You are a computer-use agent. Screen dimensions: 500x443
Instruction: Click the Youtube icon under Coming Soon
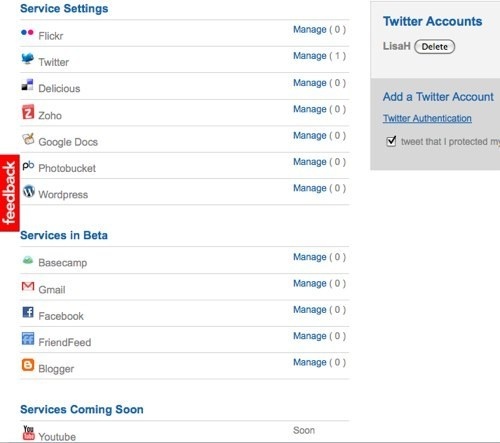pos(29,433)
